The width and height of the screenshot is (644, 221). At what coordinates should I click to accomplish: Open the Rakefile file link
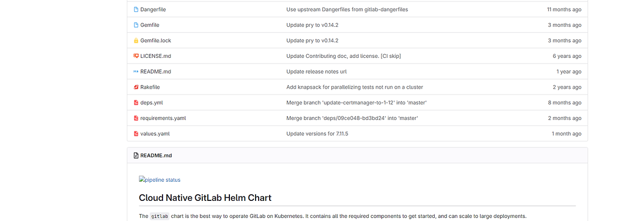pos(150,87)
